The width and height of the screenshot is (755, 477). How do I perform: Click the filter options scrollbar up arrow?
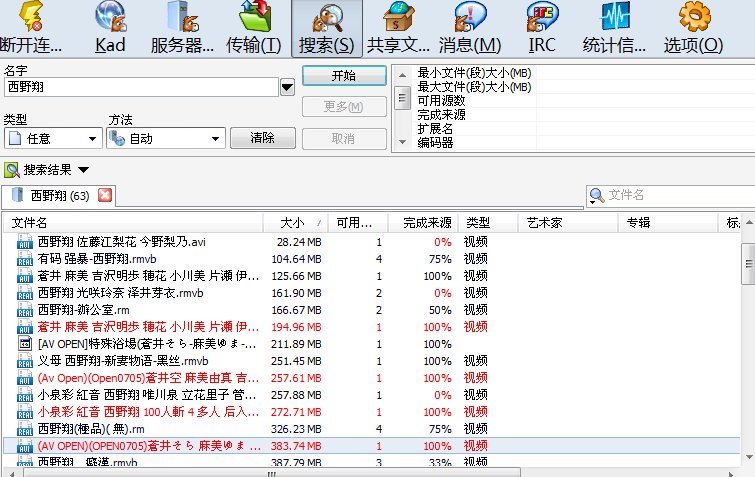(402, 75)
